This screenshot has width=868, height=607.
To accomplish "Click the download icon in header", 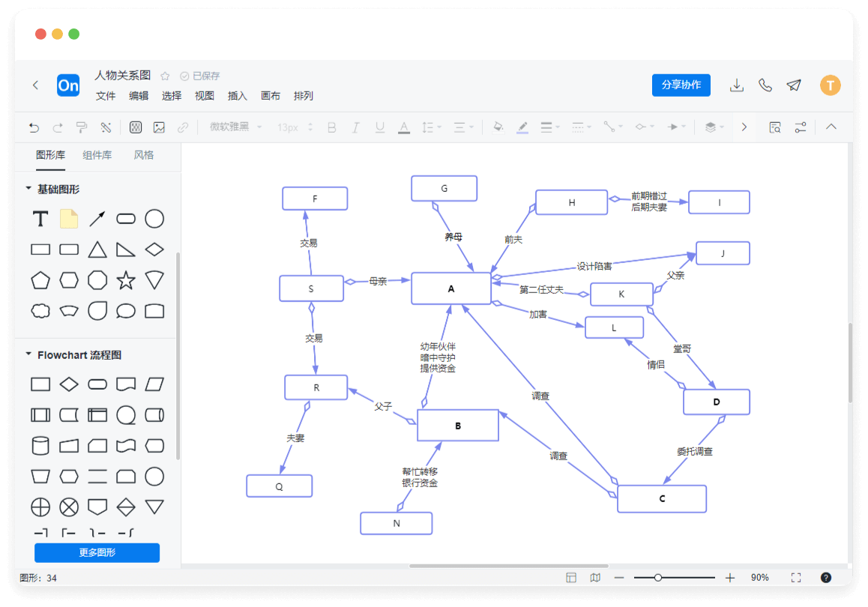I will point(737,85).
